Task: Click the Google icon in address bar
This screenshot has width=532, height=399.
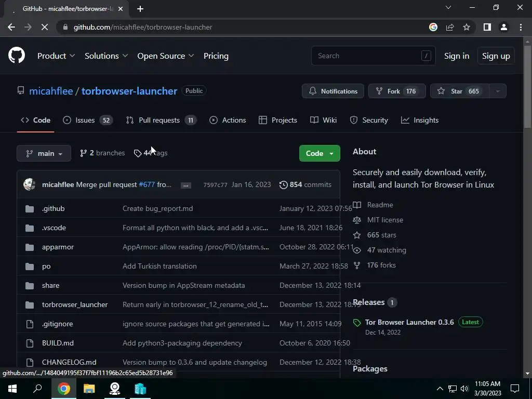Action: 433,27
